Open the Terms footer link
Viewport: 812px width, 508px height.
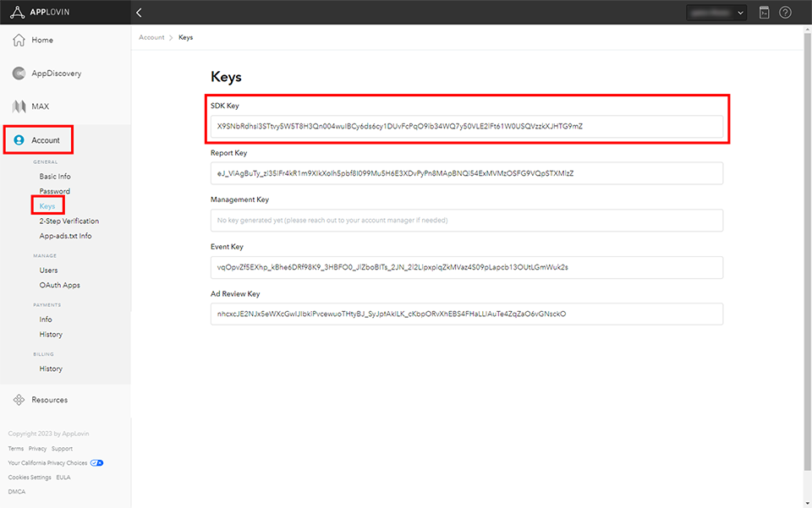click(x=15, y=449)
